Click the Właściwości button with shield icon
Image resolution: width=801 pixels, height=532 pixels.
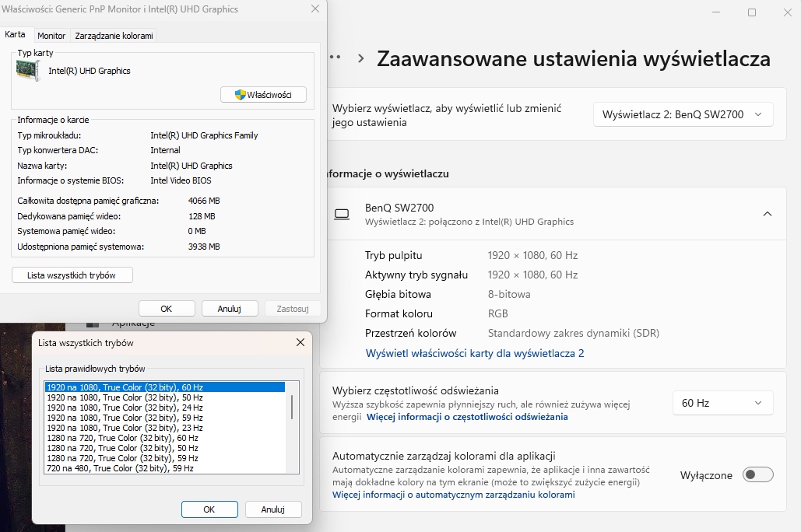click(263, 94)
